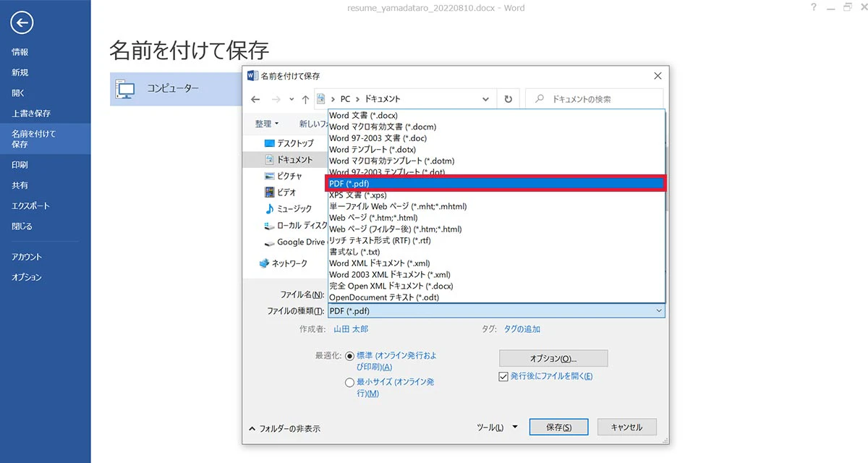The image size is (868, 463).
Task: Click the ドキュメントの検索 search field
Action: click(x=594, y=99)
